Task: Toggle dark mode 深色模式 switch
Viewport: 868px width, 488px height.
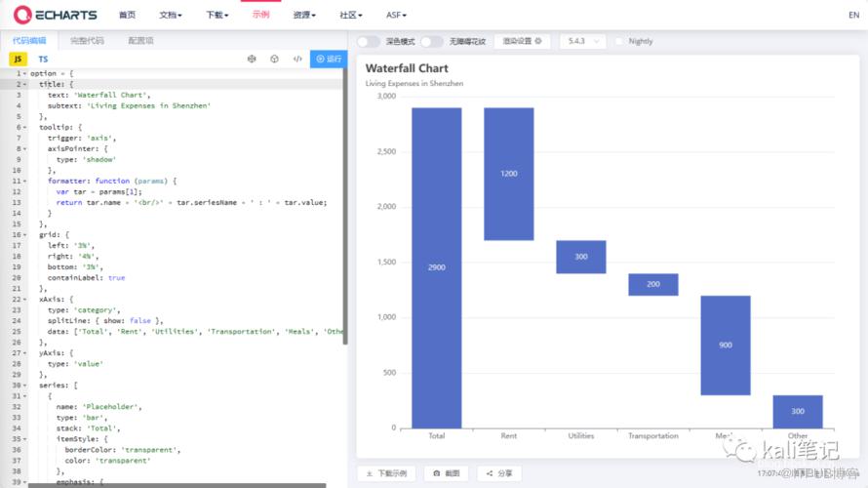Action: click(x=368, y=42)
